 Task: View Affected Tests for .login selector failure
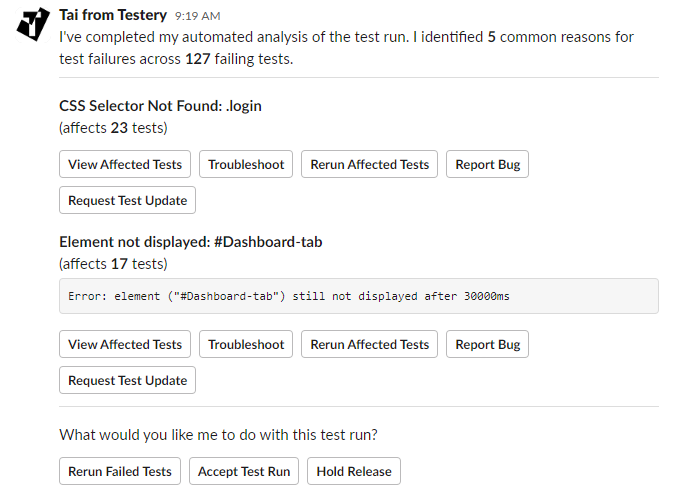[125, 164]
